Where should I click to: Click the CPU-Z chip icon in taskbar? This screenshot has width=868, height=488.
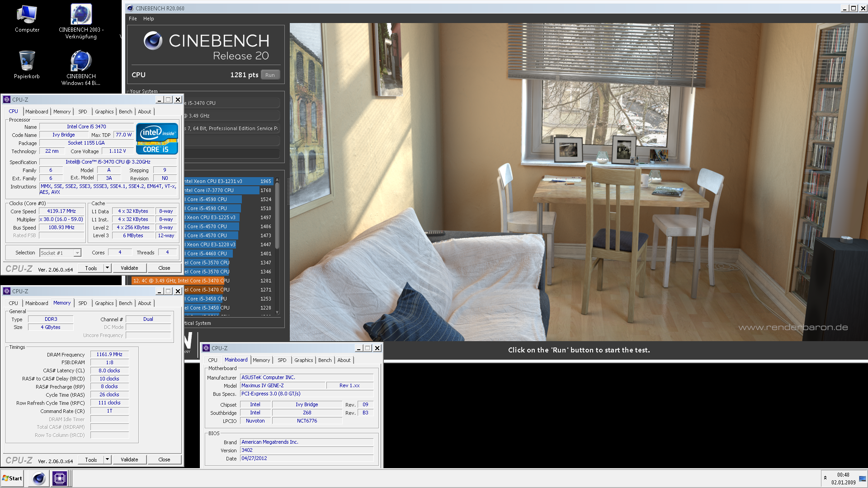pyautogui.click(x=59, y=478)
